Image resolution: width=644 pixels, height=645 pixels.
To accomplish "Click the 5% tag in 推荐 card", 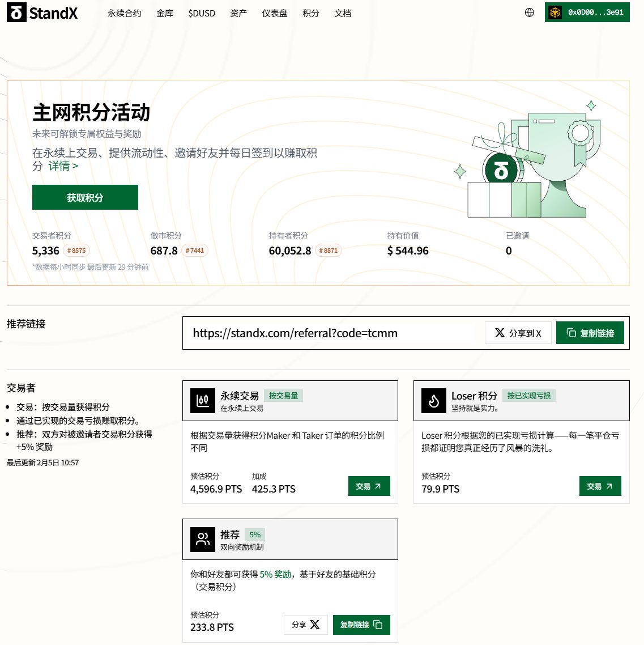I will 255,534.
